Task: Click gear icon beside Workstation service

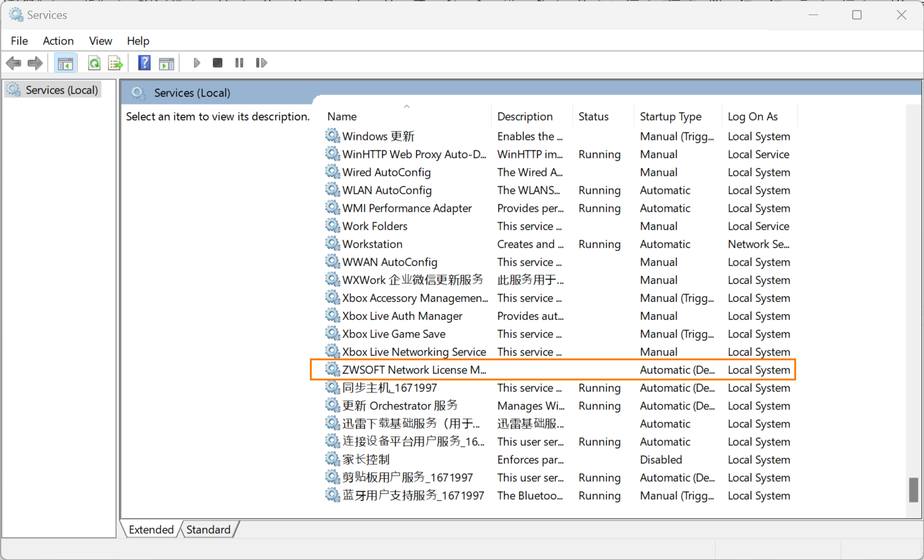Action: pos(333,243)
